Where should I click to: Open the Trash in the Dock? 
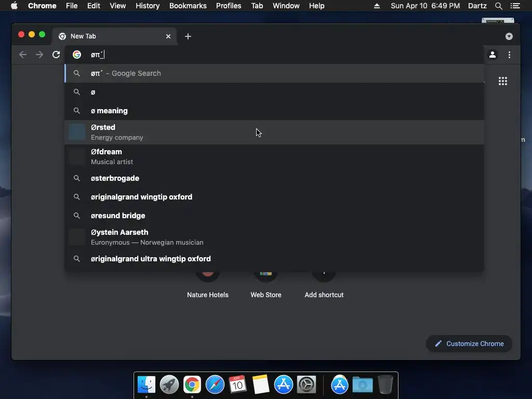click(385, 385)
